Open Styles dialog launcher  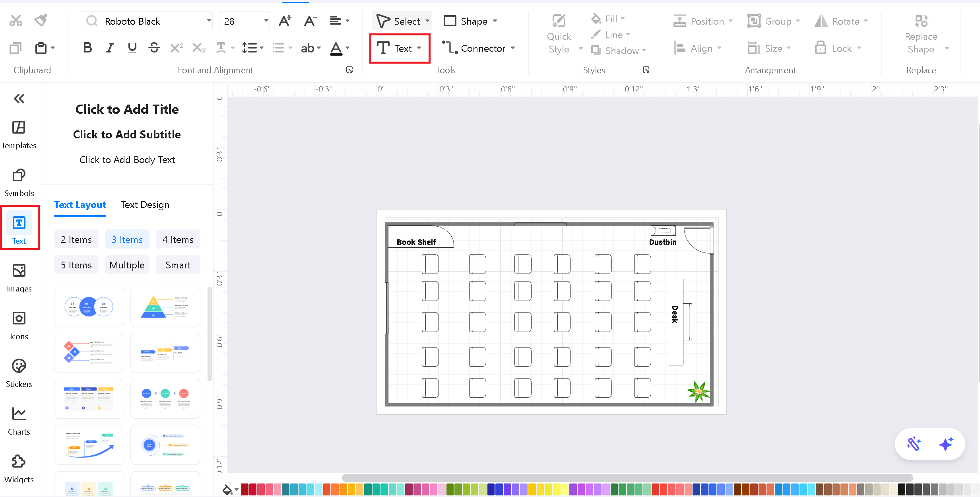point(646,70)
